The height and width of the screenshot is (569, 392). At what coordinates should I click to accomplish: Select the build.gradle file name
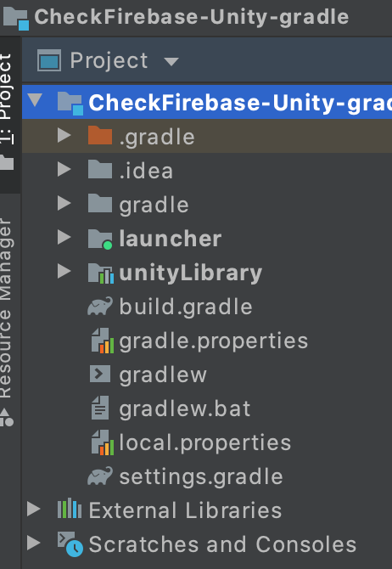pos(186,307)
